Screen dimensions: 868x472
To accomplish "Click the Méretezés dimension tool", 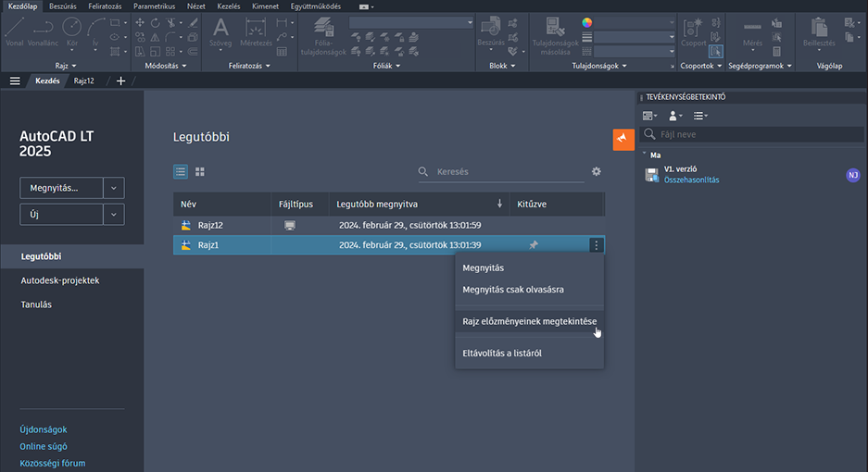I will coord(256,31).
